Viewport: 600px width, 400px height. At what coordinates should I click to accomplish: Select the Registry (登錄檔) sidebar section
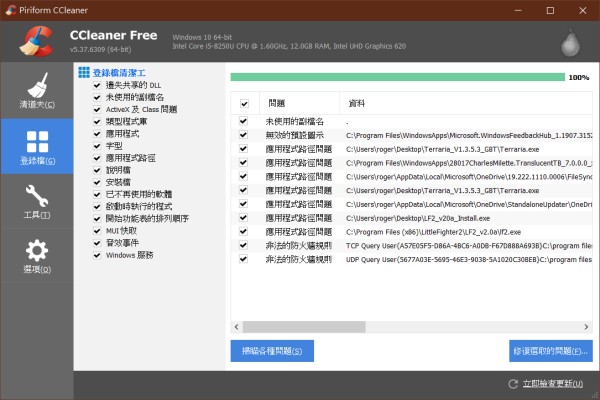point(37,147)
